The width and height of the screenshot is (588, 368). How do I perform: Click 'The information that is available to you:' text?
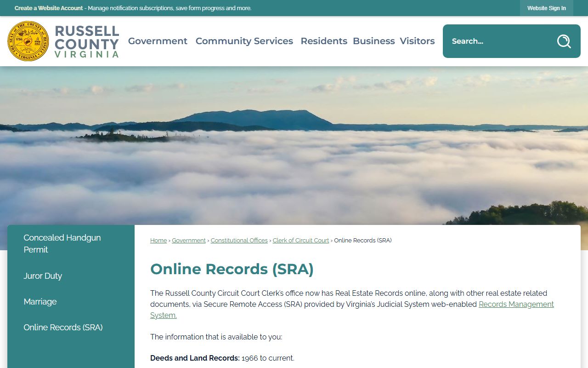coord(216,337)
